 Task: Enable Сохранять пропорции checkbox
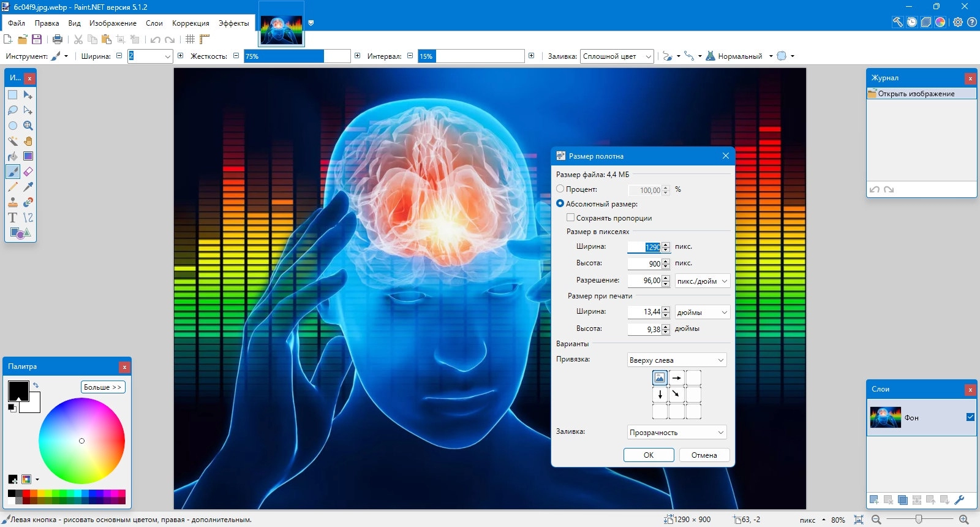571,218
